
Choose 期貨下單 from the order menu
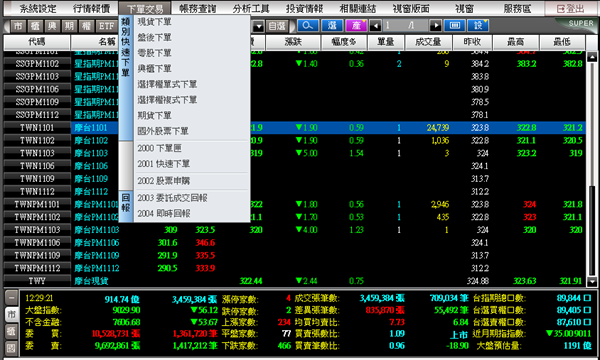click(155, 115)
